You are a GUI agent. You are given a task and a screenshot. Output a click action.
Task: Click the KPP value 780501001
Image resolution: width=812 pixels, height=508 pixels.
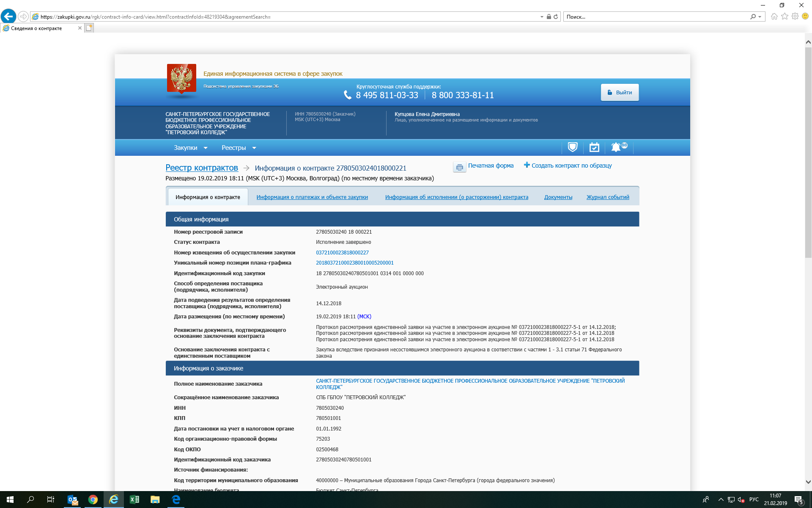329,418
